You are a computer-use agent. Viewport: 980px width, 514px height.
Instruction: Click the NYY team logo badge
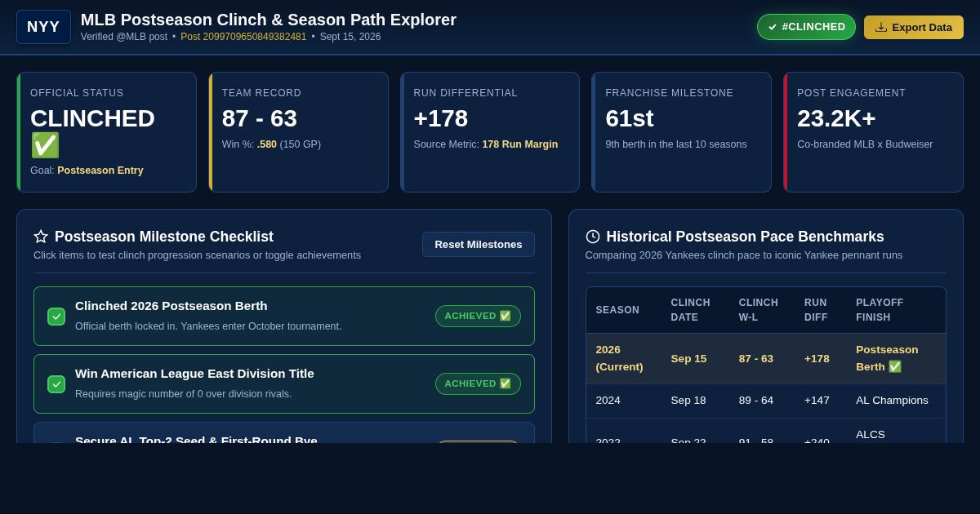pyautogui.click(x=43, y=27)
